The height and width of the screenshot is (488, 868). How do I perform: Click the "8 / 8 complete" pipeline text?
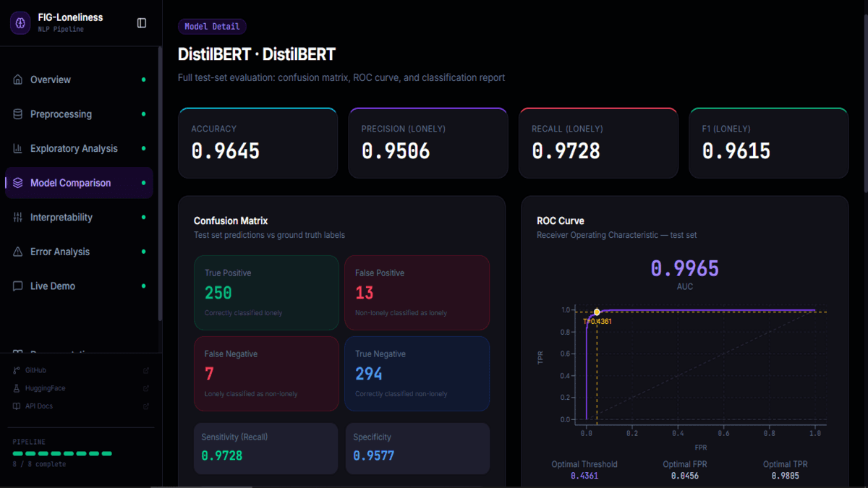[x=39, y=464]
